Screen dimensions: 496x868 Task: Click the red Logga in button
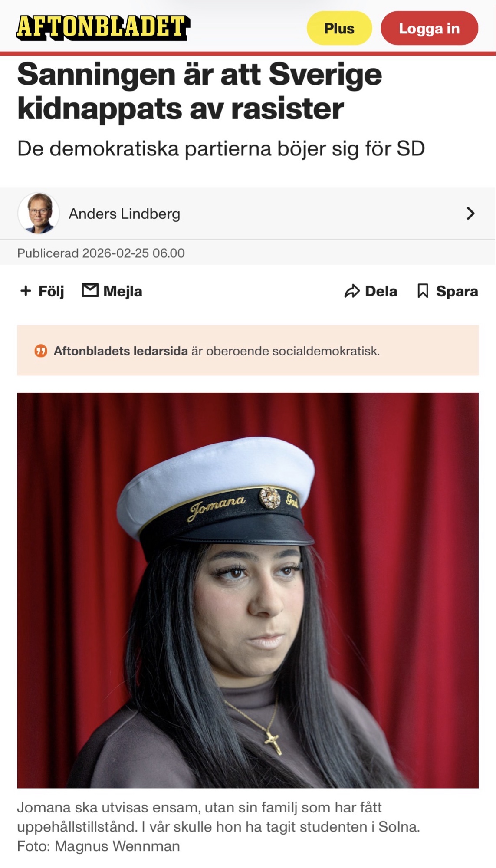click(x=429, y=28)
